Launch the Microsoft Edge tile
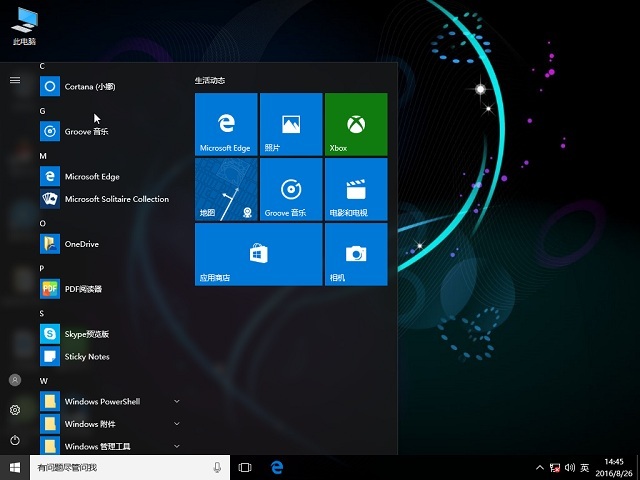This screenshot has width=640, height=480. 226,124
